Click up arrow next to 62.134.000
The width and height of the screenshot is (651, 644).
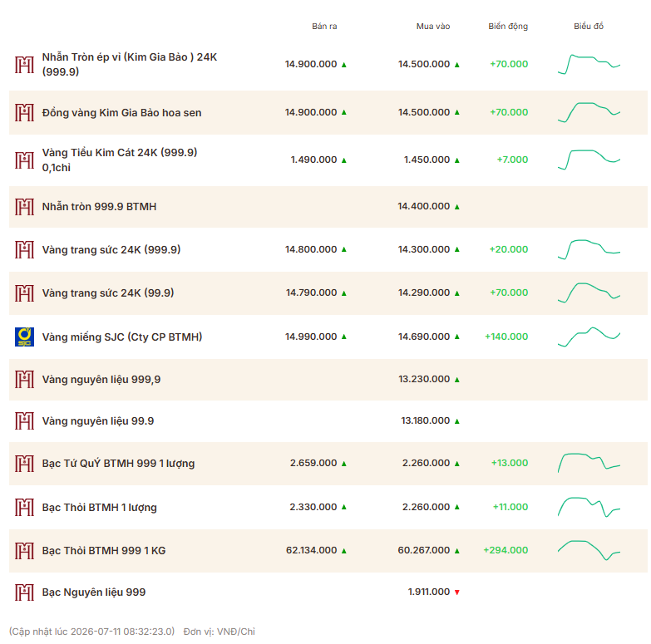pyautogui.click(x=343, y=551)
